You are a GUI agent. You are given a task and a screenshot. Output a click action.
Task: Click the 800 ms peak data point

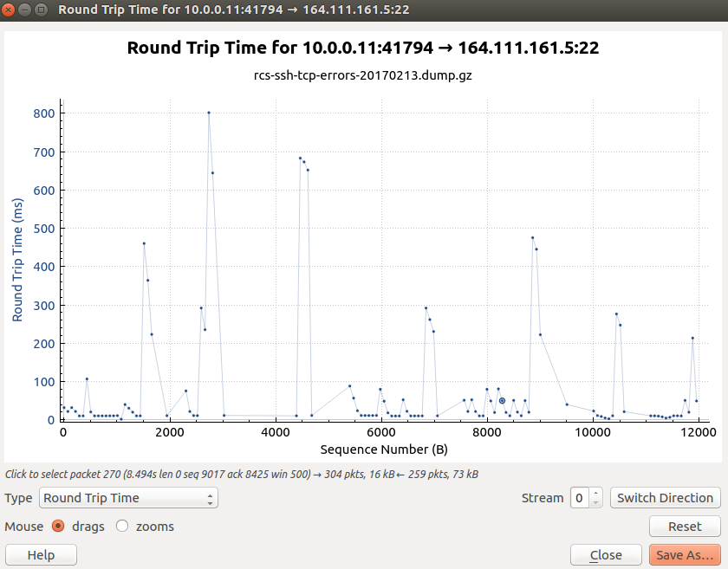pos(209,113)
